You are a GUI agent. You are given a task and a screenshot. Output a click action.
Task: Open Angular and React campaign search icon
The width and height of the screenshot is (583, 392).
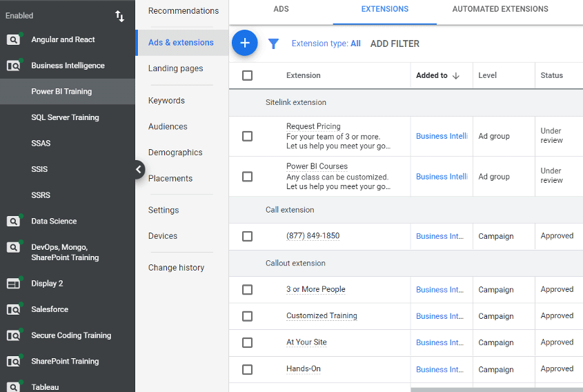[13, 39]
